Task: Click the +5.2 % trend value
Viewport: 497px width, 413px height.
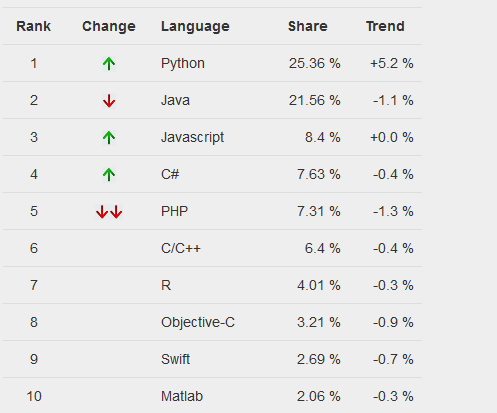Action: click(x=392, y=63)
